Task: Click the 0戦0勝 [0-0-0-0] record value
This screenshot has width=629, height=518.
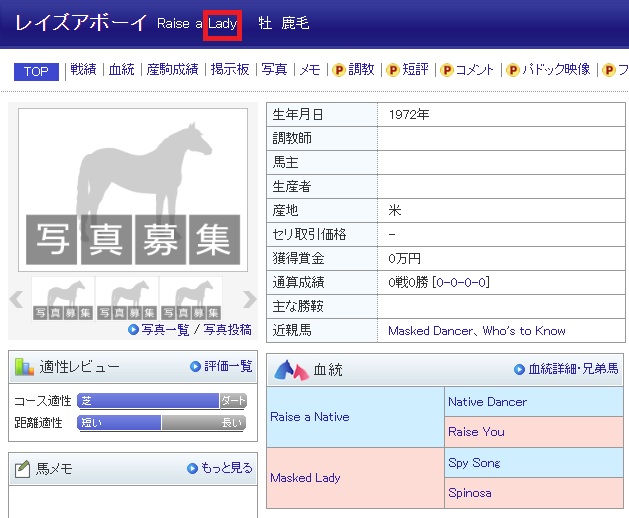Action: tap(439, 282)
